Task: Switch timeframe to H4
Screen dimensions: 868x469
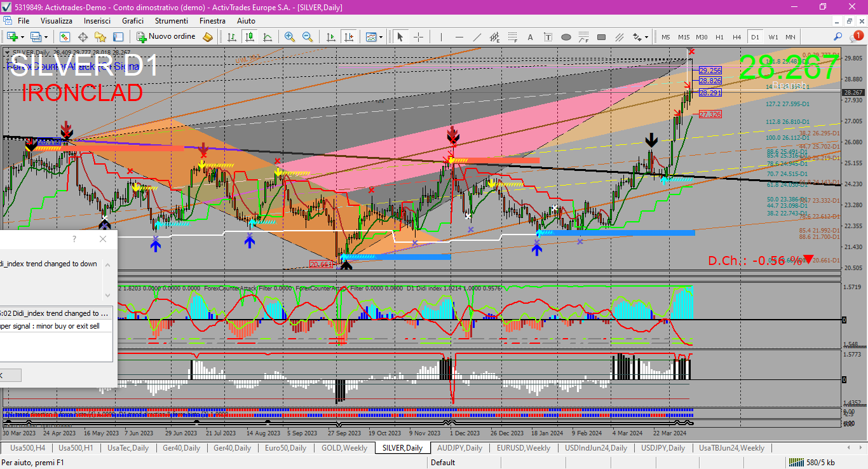Action: [x=737, y=37]
